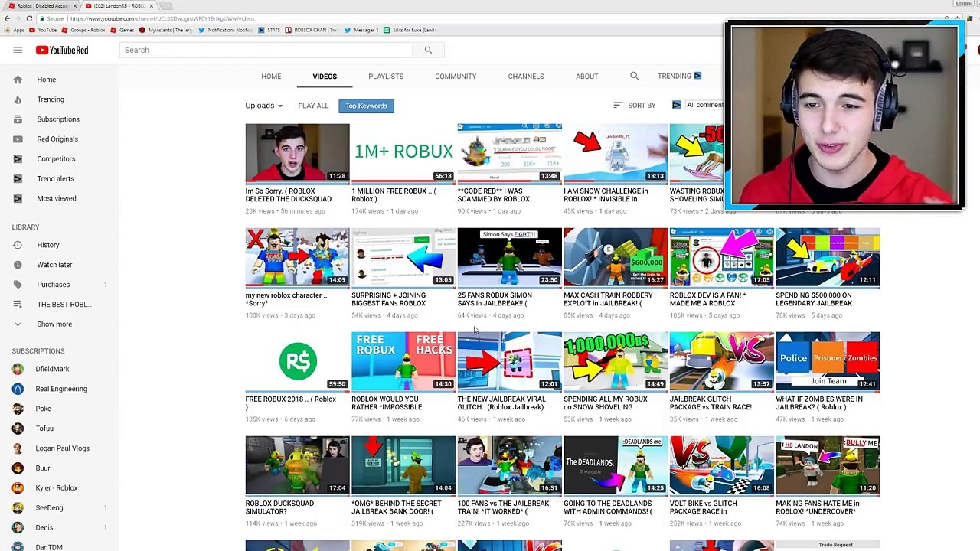Play the Simon Says FIGHT thumbnail video
980x551 pixels.
(509, 257)
